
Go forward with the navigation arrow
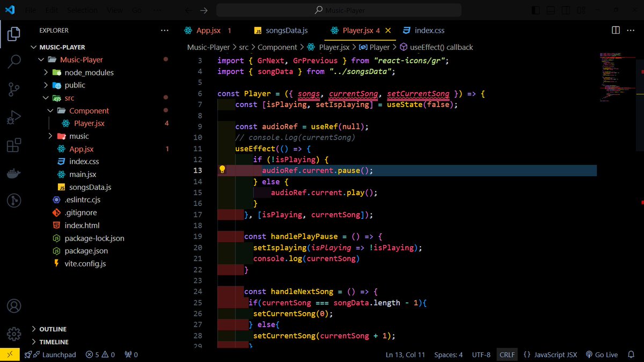pyautogui.click(x=204, y=10)
